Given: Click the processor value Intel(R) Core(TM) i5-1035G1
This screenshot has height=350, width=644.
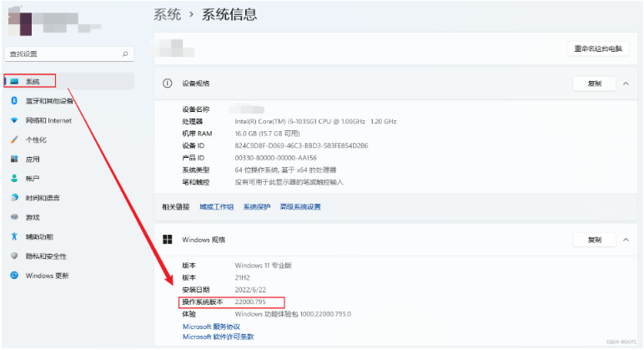Looking at the screenshot, I should [x=315, y=121].
